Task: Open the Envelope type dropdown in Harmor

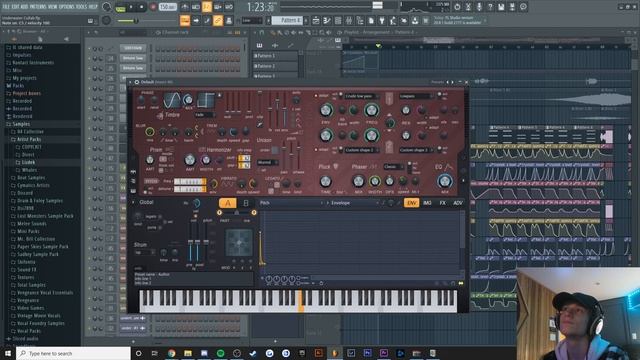Action: (x=354, y=203)
